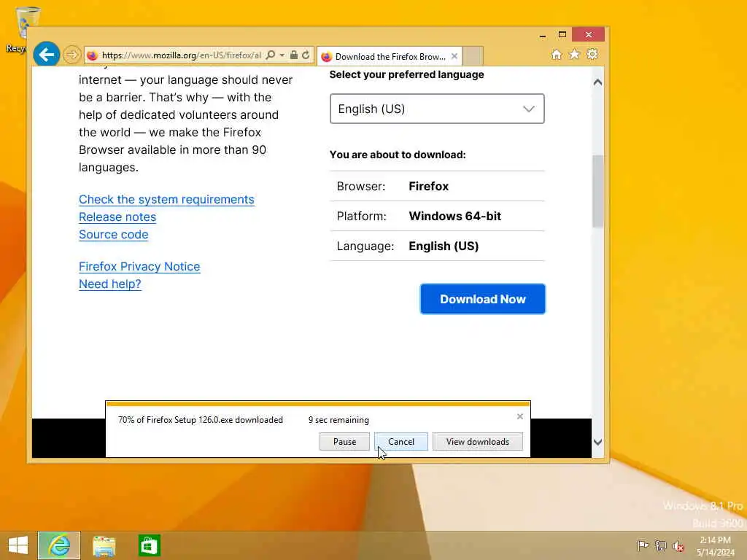Click inside the mozilla.org address field
Screen dimensions: 747x560
coord(182,55)
